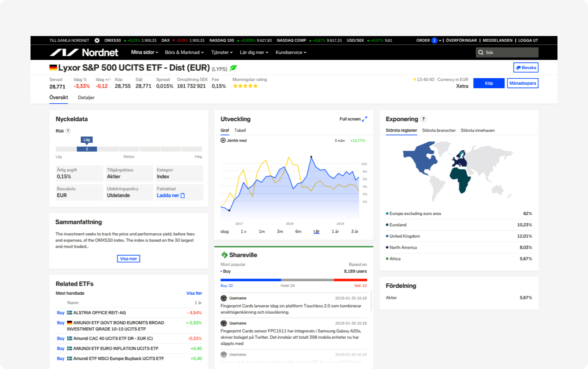Select the idag chart period
The image size is (588, 369).
[x=225, y=232]
